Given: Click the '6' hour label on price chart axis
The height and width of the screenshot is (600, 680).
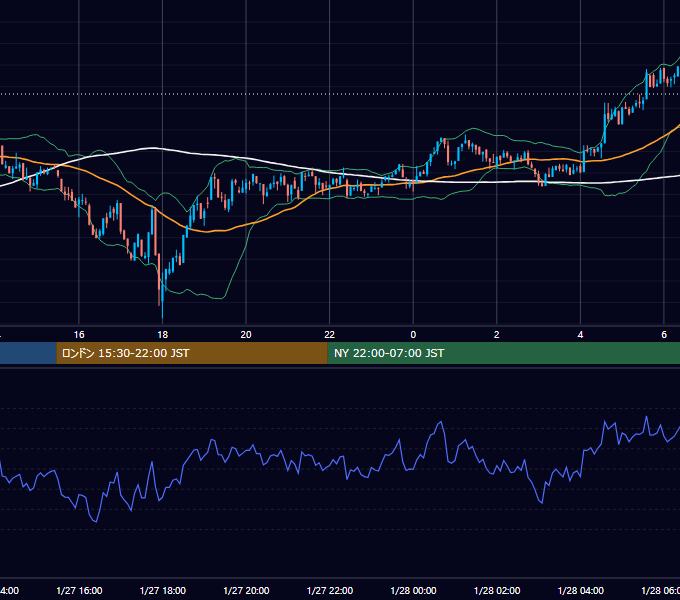Looking at the screenshot, I should click(664, 335).
